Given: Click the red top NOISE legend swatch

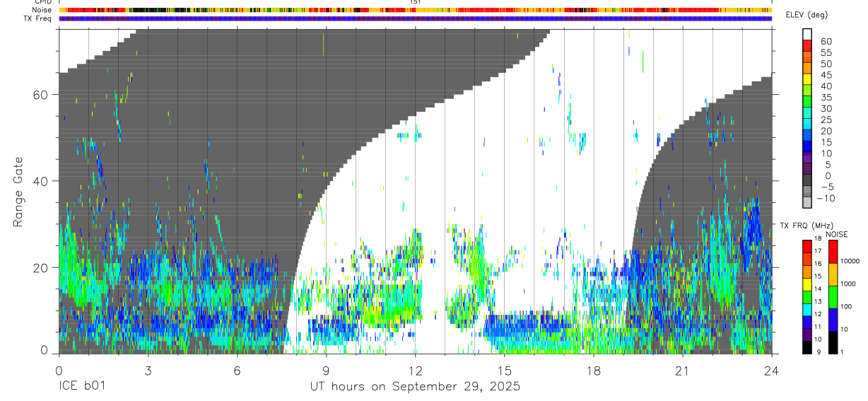Looking at the screenshot, I should click(833, 252).
